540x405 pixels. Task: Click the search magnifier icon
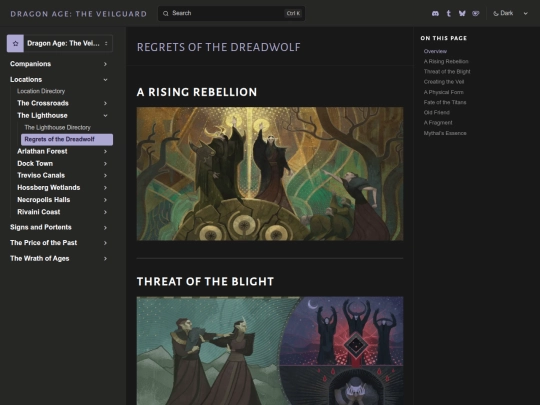[166, 13]
